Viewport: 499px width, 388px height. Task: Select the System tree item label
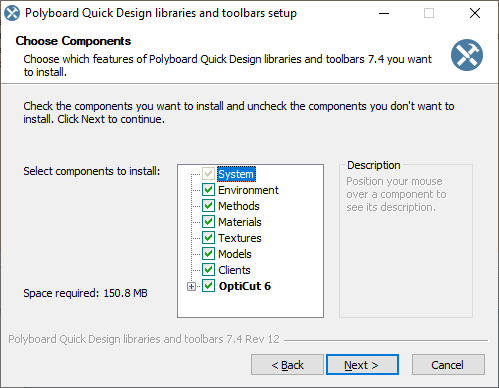(x=236, y=174)
